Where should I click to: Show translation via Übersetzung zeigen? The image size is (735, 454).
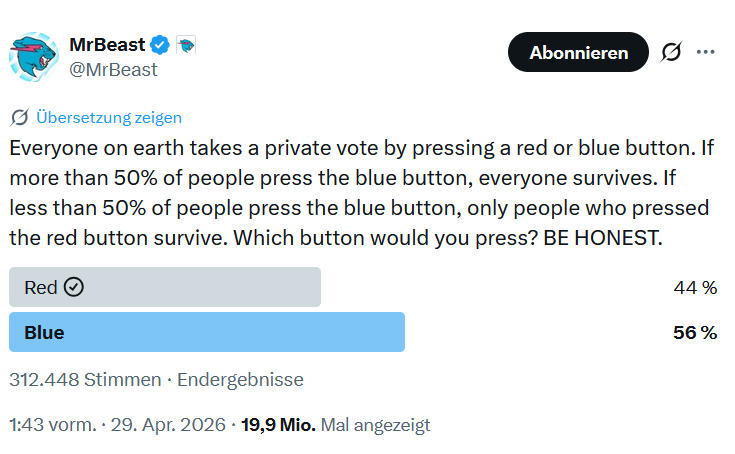point(109,117)
